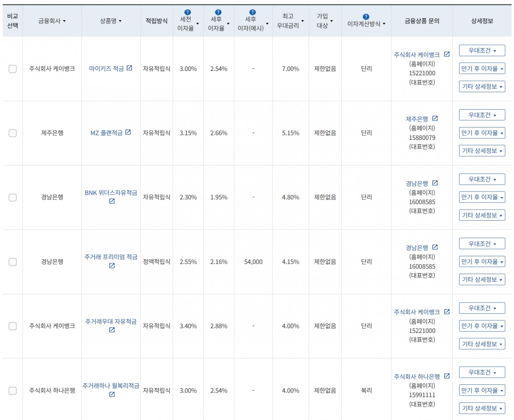This screenshot has height=420, width=514.
Task: Select compare checkbox for BNK 위더스자유적금
Action: 13,197
